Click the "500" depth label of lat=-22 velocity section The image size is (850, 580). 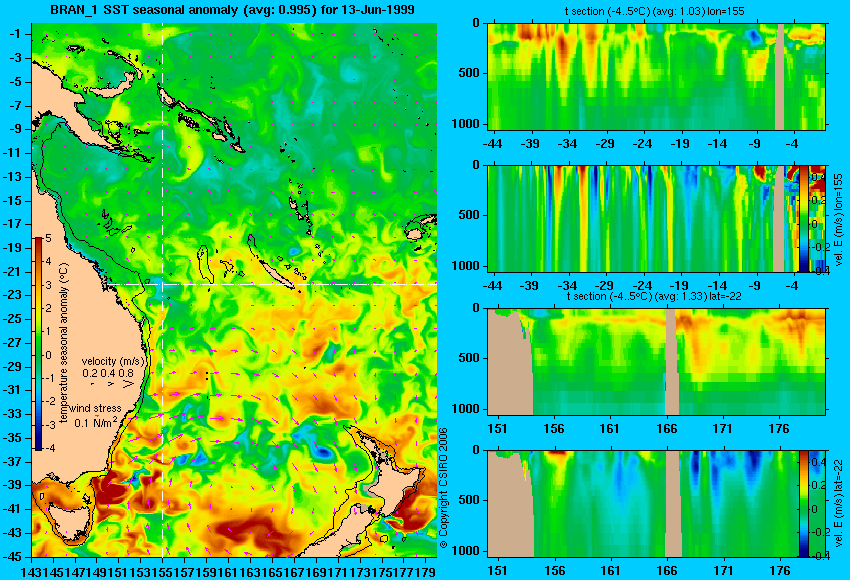pyautogui.click(x=469, y=500)
